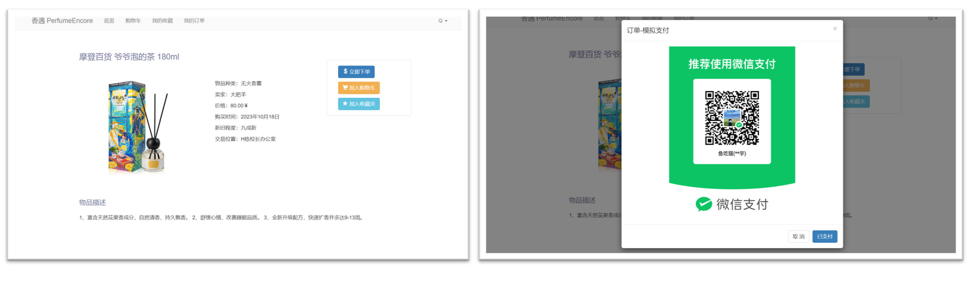Click the 立即下单 button
Screen dimensions: 980x283
356,72
